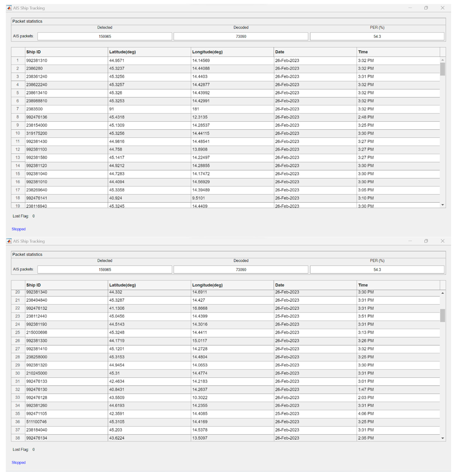The height and width of the screenshot is (476, 455).
Task: Restore down the bottom AIS Ship Tracking window
Action: 426,241
